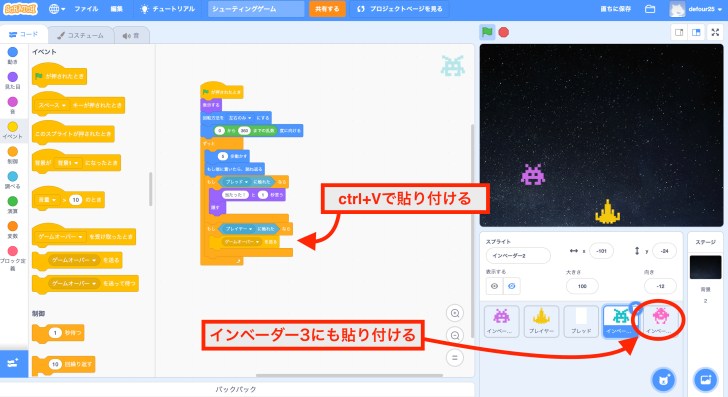Switch to small stage layout

(679, 32)
